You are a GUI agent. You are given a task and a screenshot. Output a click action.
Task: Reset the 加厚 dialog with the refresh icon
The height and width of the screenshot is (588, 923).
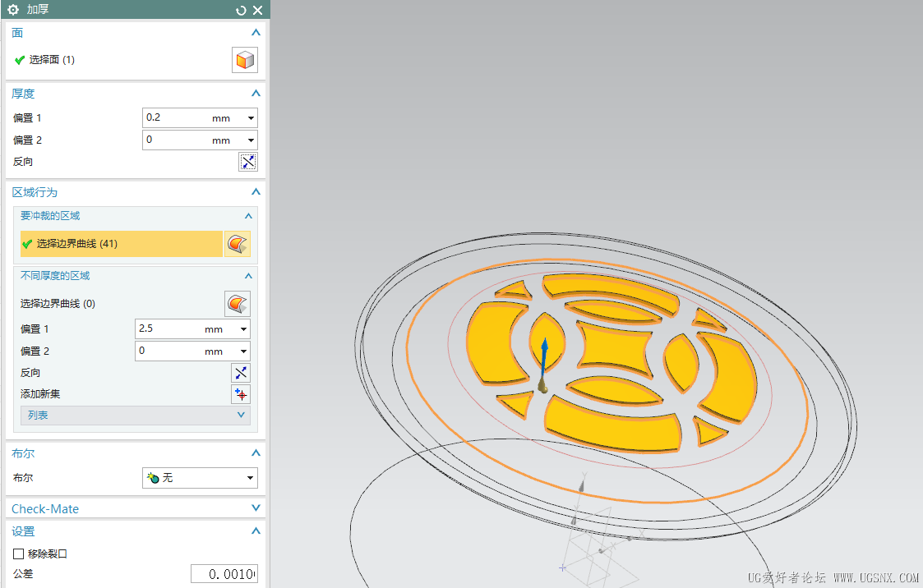pyautogui.click(x=241, y=10)
